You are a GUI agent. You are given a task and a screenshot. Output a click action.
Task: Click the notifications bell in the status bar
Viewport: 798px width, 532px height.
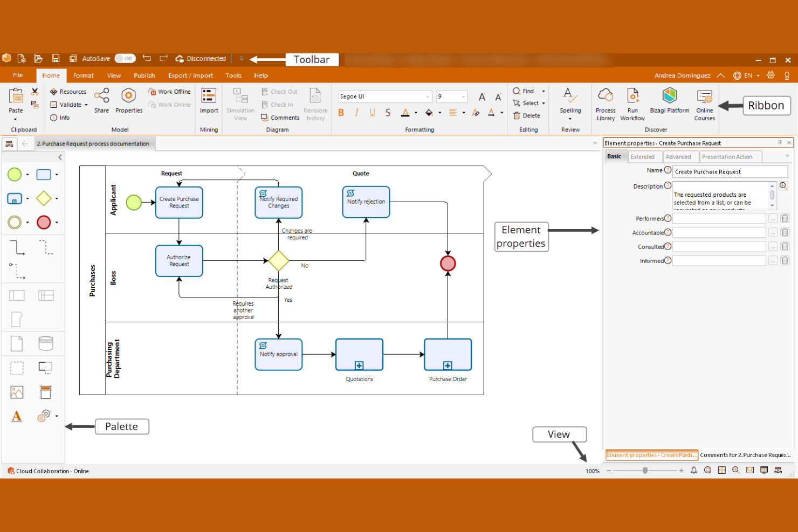click(694, 471)
